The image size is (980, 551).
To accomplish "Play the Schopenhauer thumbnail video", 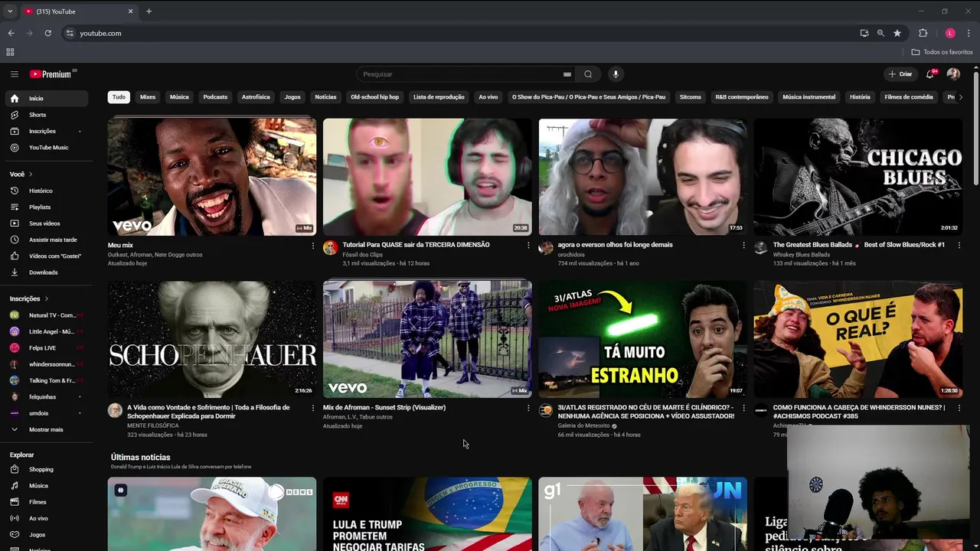I will point(212,339).
